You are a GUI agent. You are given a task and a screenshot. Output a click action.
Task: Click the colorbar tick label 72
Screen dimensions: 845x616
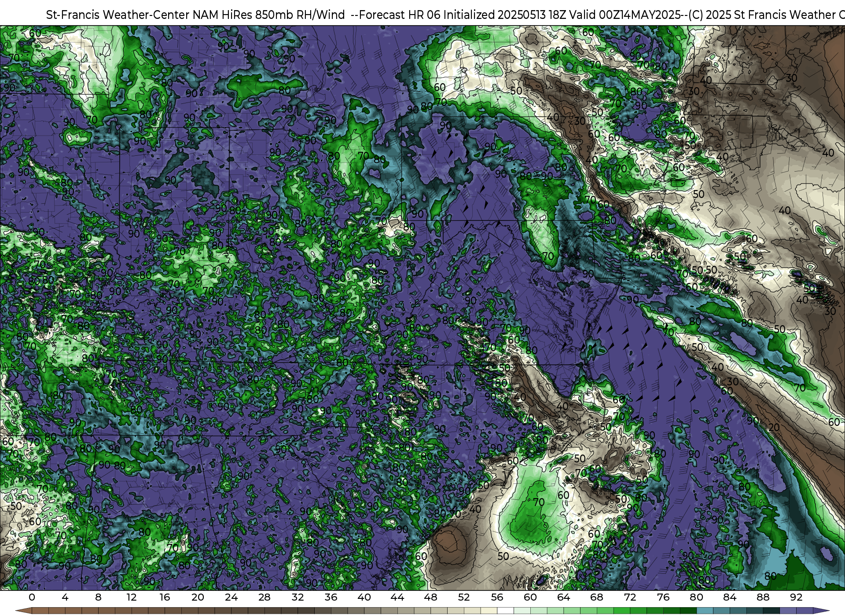pyautogui.click(x=630, y=598)
